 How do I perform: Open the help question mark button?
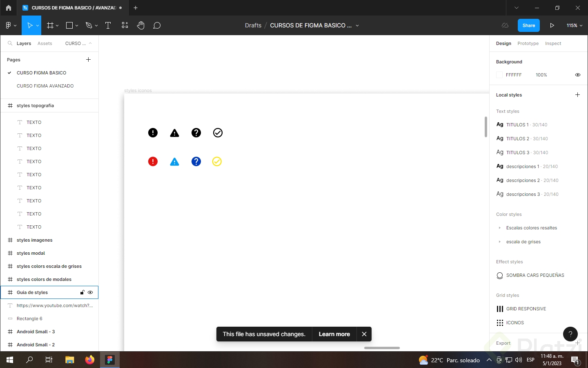(x=570, y=334)
